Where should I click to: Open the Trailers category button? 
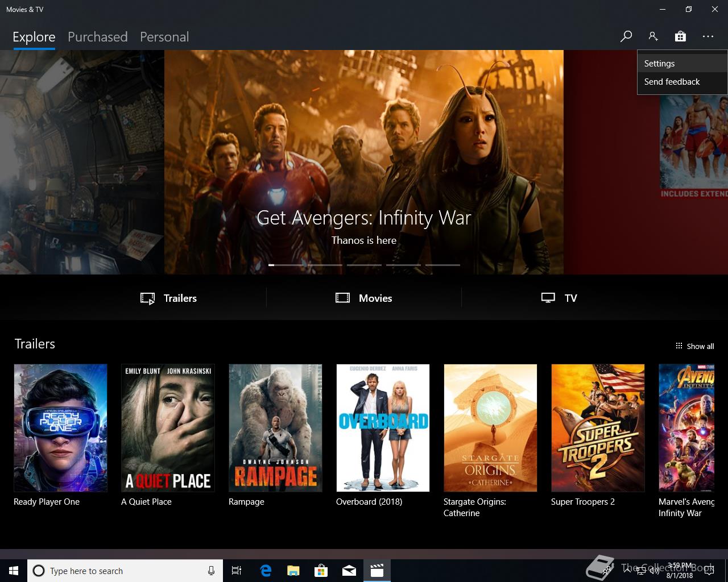pos(169,298)
